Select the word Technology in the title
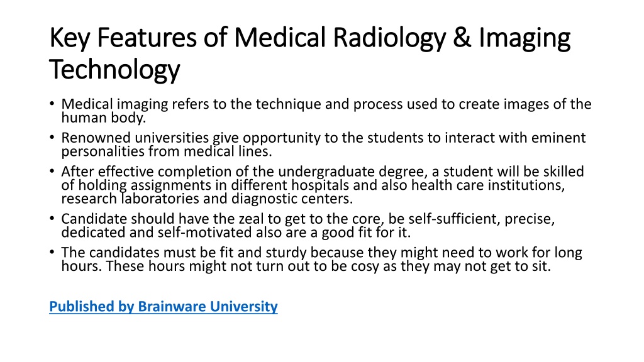Viewport: 644px width, 362px height. tap(114, 69)
